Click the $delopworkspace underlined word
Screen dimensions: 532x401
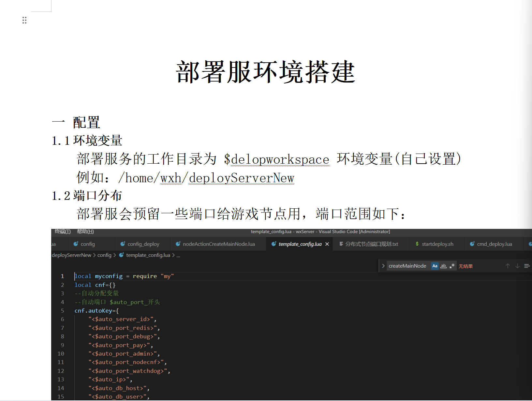276,159
